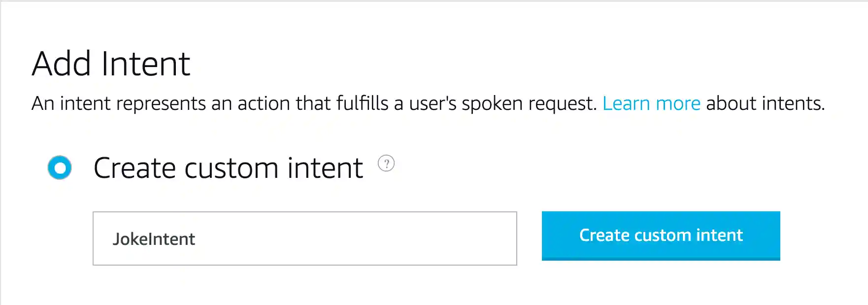Select the Create custom intent radio button

59,168
